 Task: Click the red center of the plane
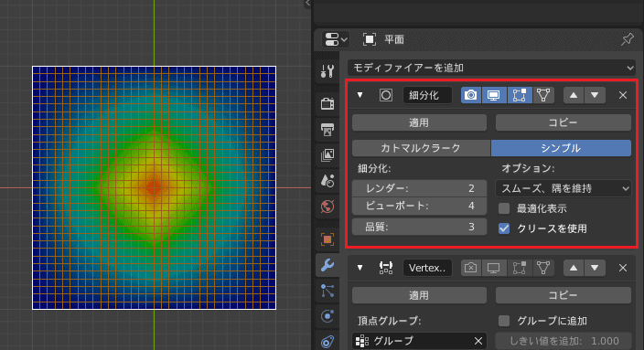154,188
